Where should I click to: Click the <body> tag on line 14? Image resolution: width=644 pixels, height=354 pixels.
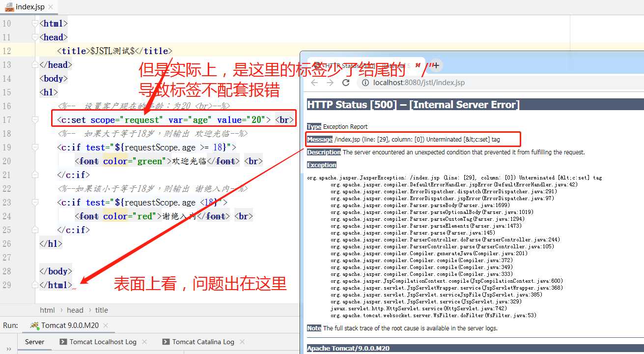[x=54, y=79]
